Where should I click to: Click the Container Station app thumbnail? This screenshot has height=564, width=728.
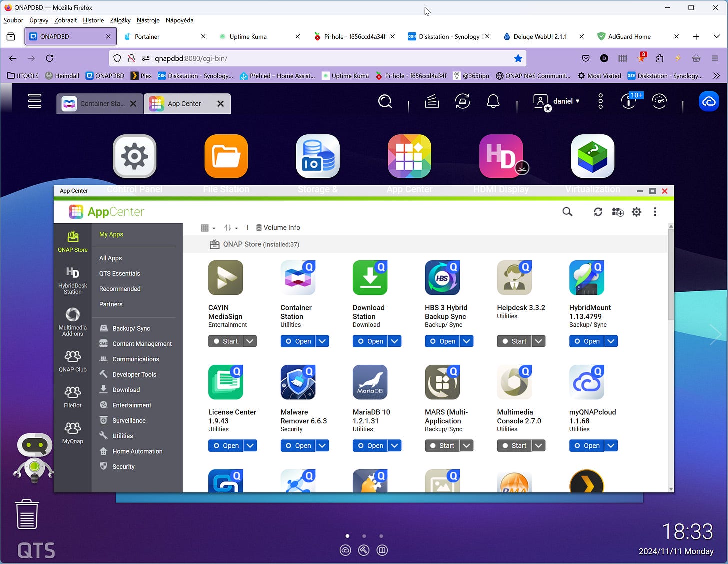pyautogui.click(x=298, y=278)
